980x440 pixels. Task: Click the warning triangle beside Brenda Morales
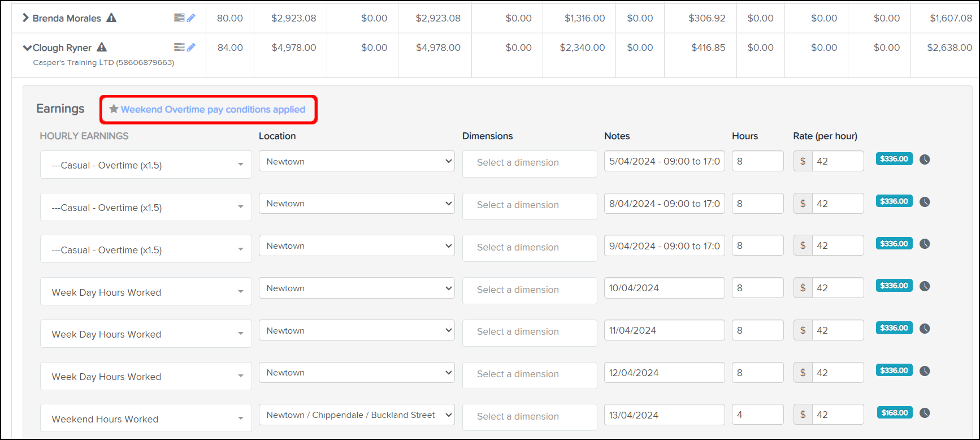click(111, 18)
